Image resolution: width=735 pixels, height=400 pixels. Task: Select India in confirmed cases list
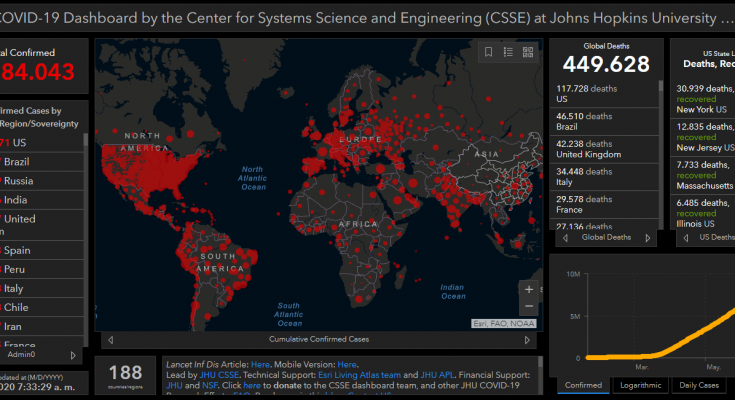click(x=42, y=200)
